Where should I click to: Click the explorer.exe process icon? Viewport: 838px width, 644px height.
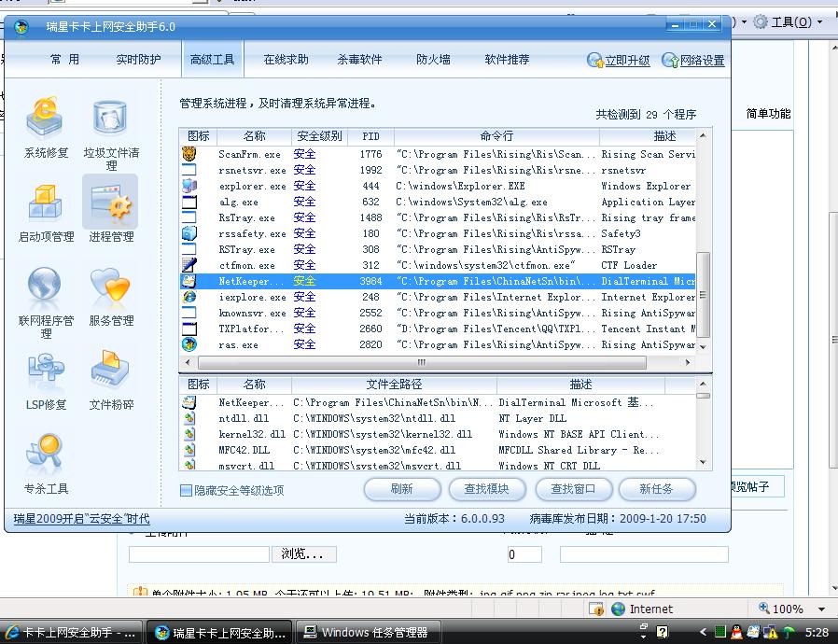tap(189, 186)
